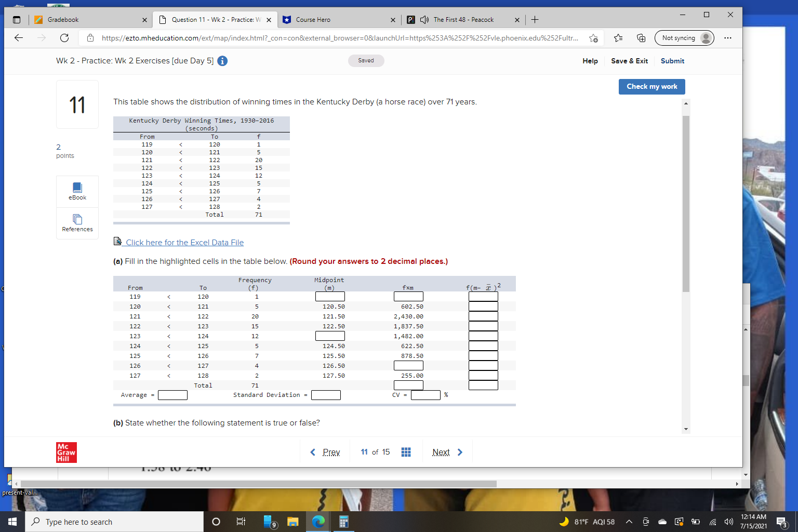This screenshot has height=532, width=798.
Task: Open Collections in the browser toolbar
Action: [x=641, y=38]
